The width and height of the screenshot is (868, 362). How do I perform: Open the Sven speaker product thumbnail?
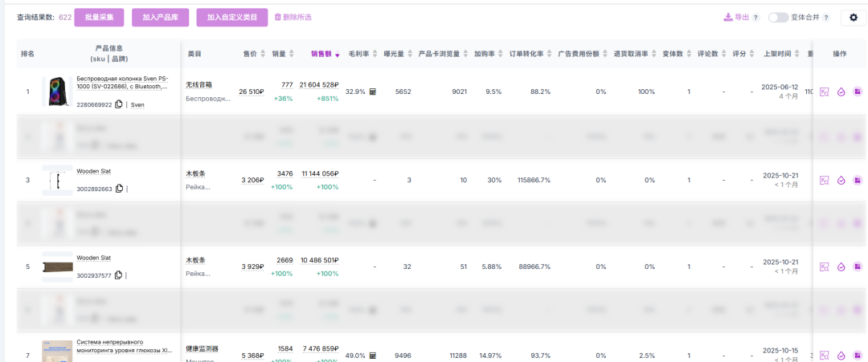click(56, 92)
